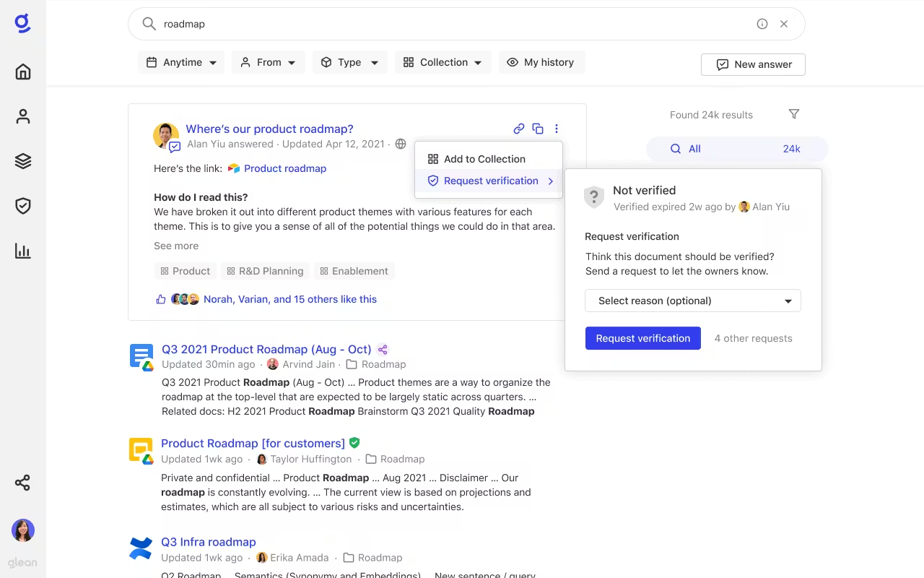Open Analytics via the bar chart icon

(x=22, y=251)
